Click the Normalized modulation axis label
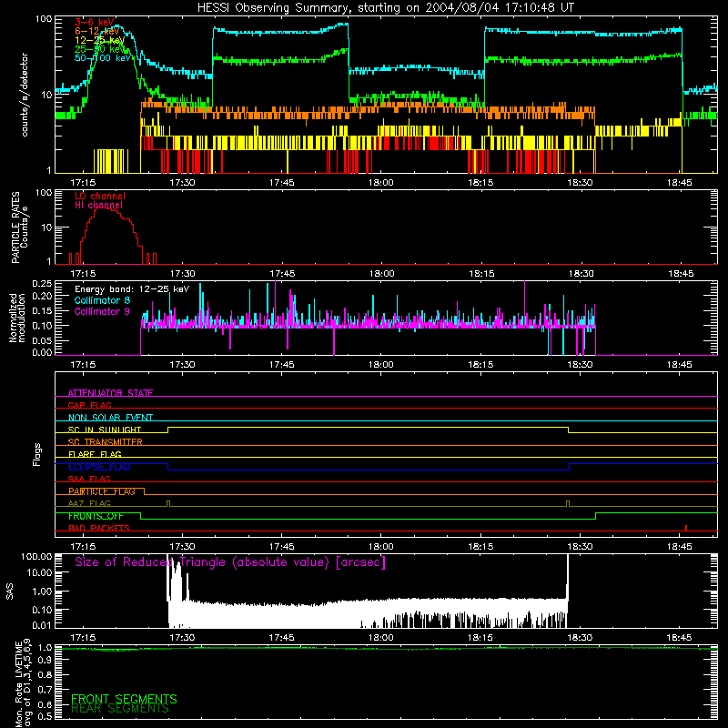 (x=17, y=318)
